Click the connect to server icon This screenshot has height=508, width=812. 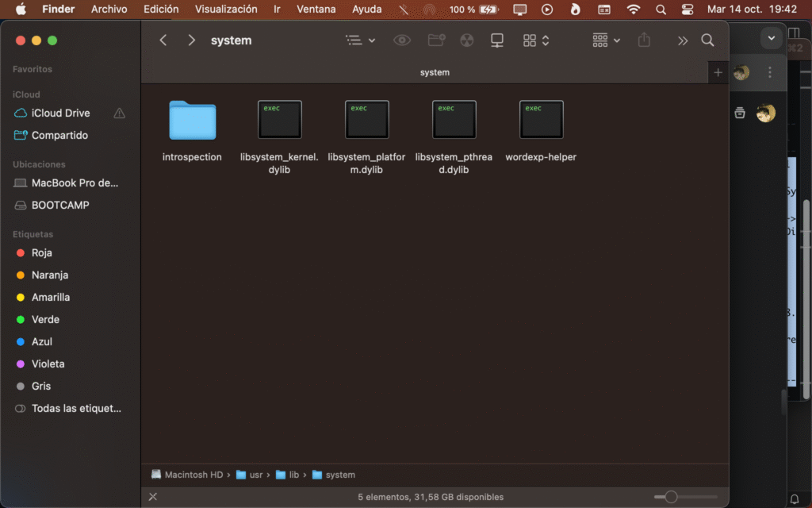[497, 40]
